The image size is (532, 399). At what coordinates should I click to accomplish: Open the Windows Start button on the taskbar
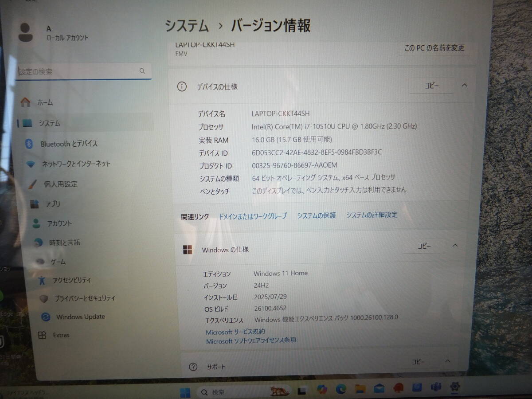(x=185, y=392)
